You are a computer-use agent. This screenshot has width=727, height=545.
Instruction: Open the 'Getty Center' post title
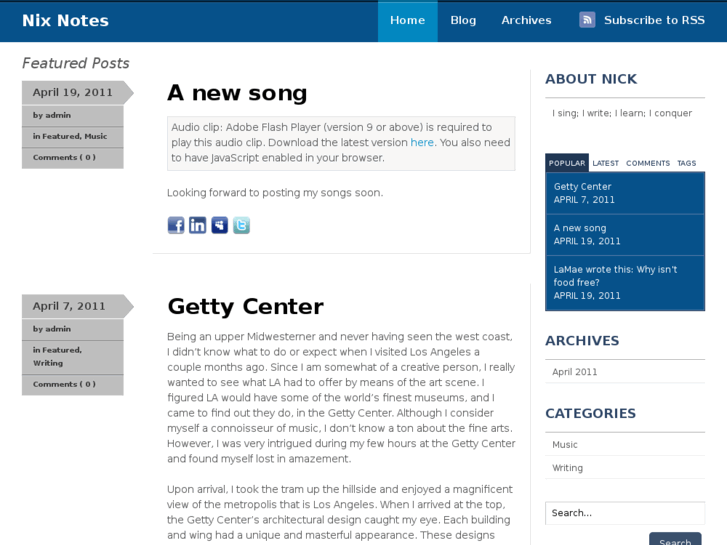(246, 307)
